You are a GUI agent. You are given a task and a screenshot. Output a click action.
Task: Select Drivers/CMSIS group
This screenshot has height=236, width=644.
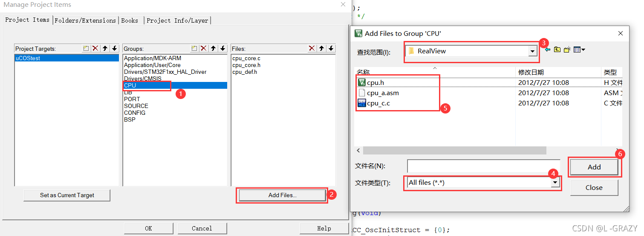coord(142,79)
